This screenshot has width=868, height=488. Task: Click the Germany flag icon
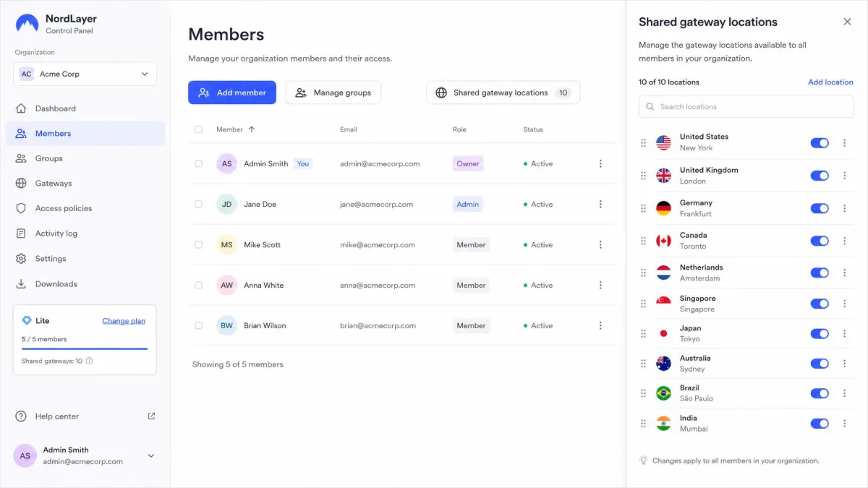point(663,208)
